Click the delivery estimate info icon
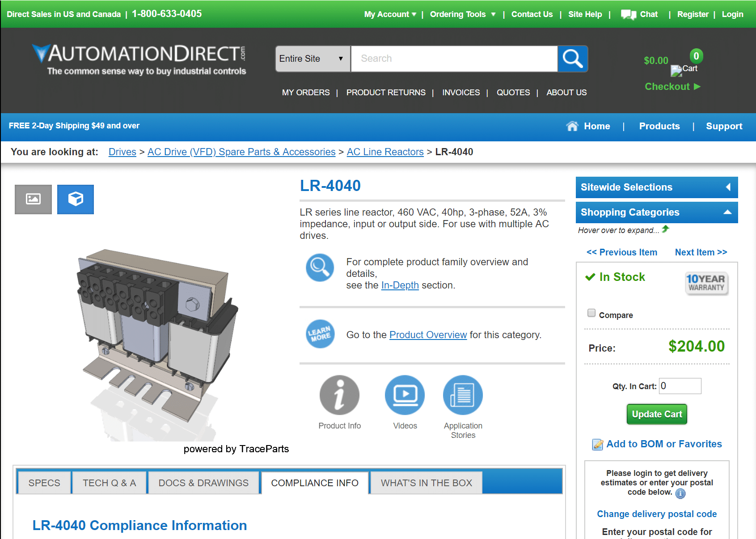 pos(680,493)
